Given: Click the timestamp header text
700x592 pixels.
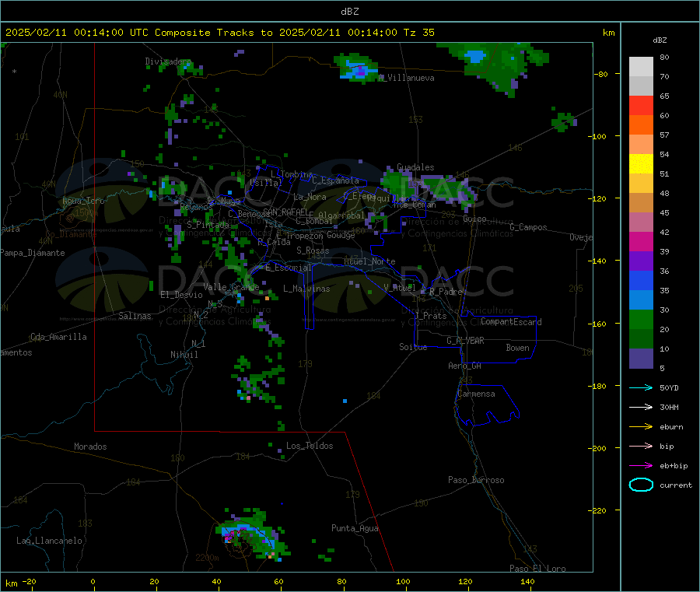Looking at the screenshot, I should click(x=219, y=33).
